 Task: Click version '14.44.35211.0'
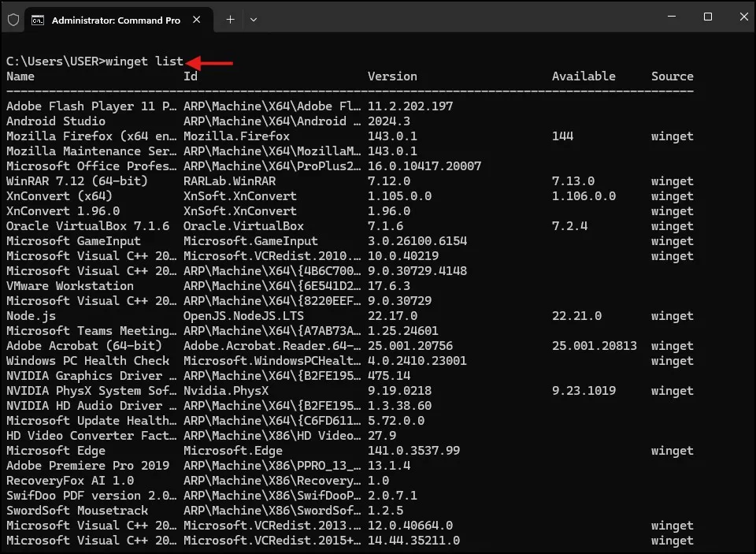point(414,540)
